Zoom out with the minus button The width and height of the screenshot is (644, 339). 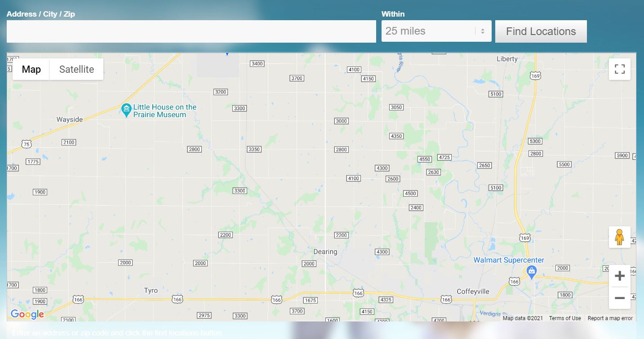[620, 298]
